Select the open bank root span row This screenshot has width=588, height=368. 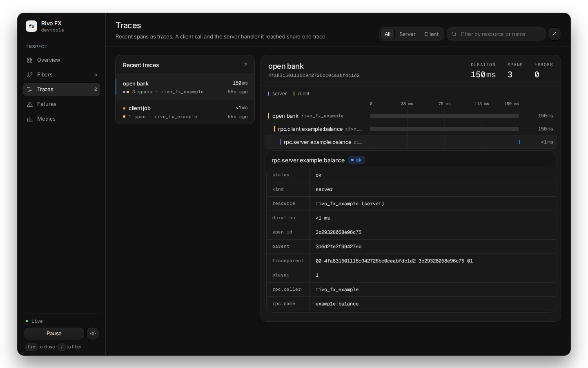[411, 116]
